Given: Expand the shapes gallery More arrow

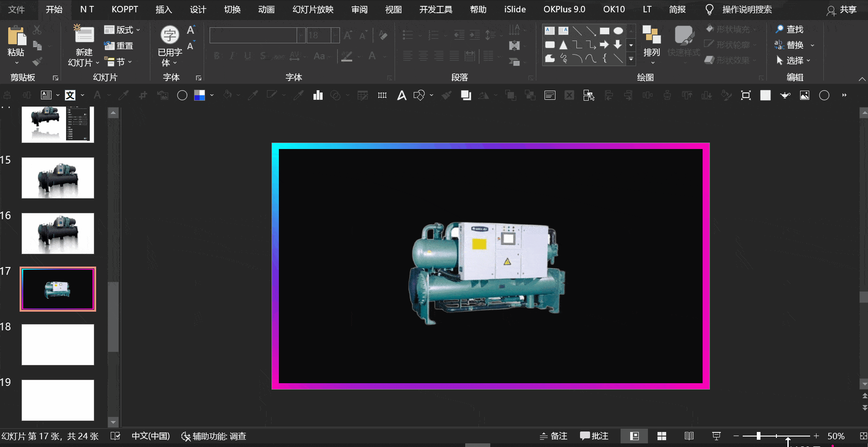Looking at the screenshot, I should tap(631, 59).
